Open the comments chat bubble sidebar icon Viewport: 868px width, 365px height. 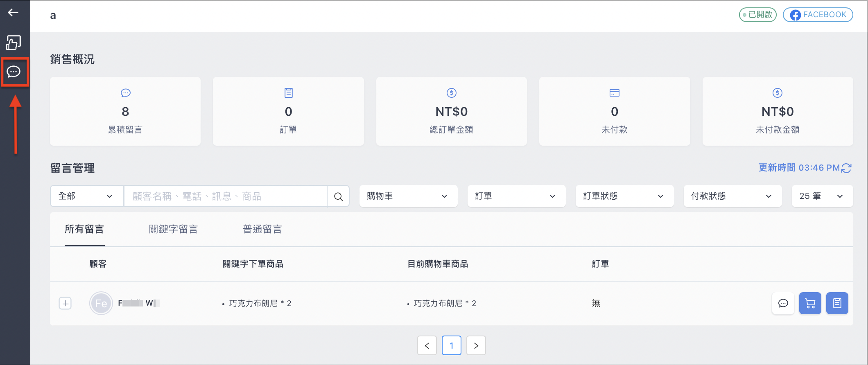click(14, 72)
